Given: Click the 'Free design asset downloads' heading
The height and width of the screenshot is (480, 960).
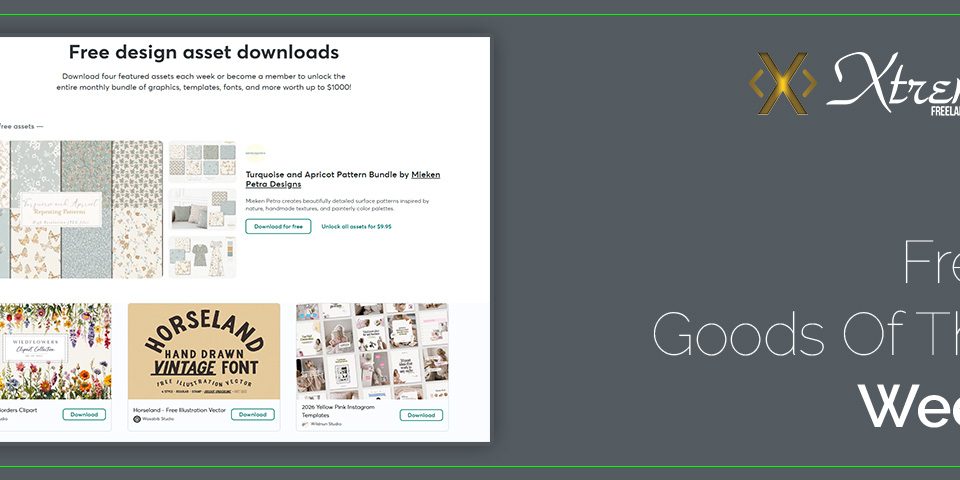Looking at the screenshot, I should pyautogui.click(x=204, y=52).
